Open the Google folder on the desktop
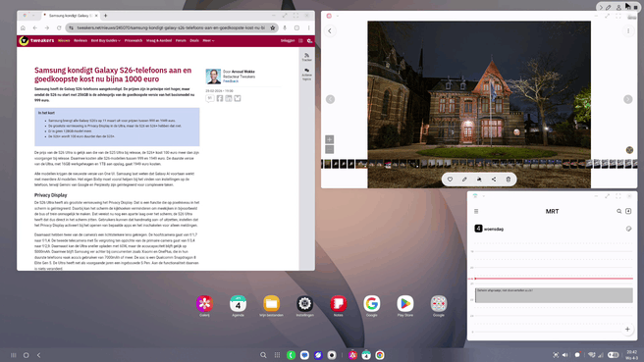This screenshot has width=644, height=362. 439,306
